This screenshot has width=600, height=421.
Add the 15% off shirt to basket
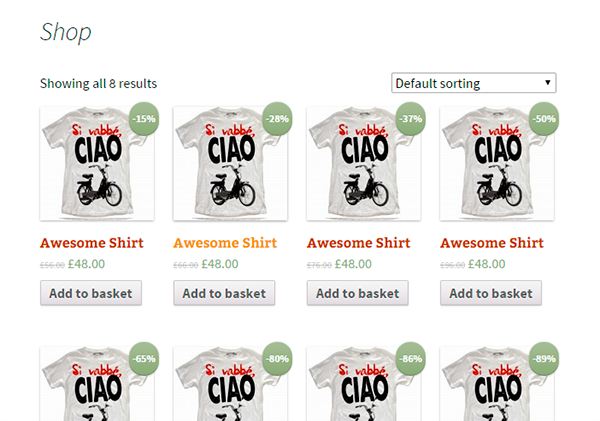pyautogui.click(x=91, y=293)
